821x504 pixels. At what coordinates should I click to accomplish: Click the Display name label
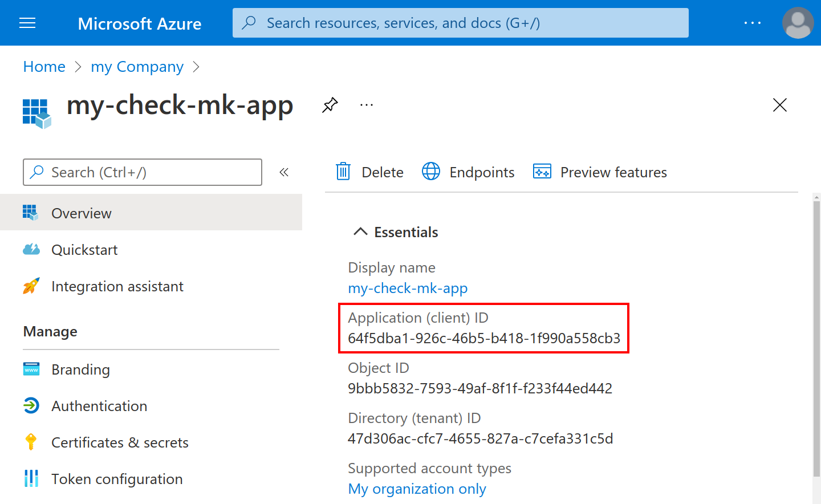(392, 267)
